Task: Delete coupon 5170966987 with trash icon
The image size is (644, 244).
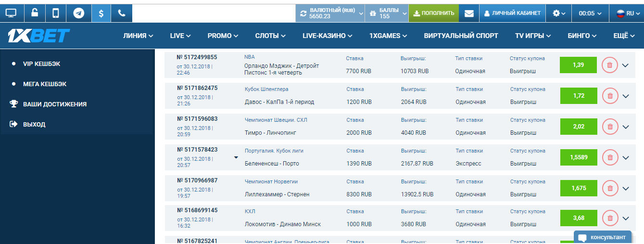Action: coord(610,188)
